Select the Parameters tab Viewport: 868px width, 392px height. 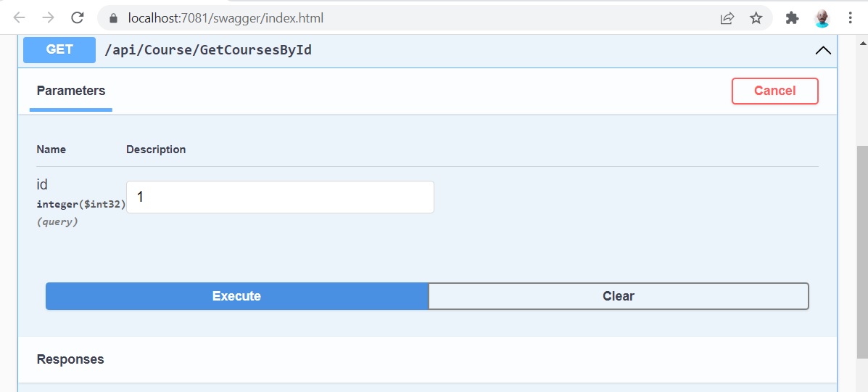click(71, 91)
